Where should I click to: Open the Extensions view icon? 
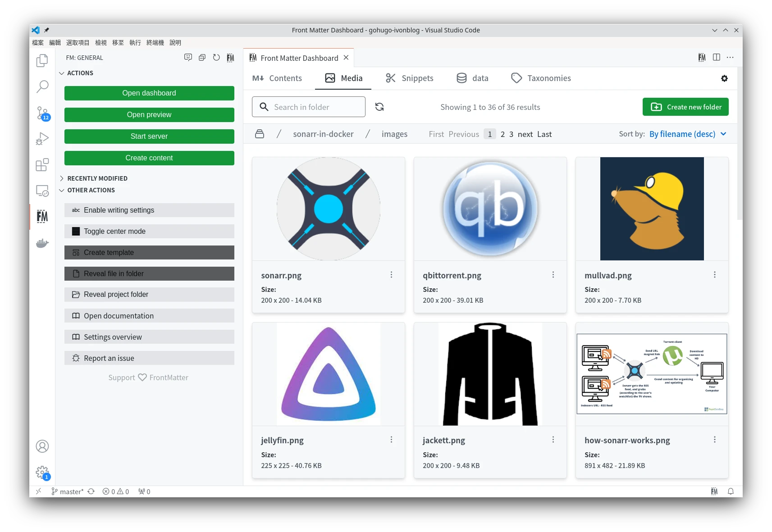click(x=42, y=165)
